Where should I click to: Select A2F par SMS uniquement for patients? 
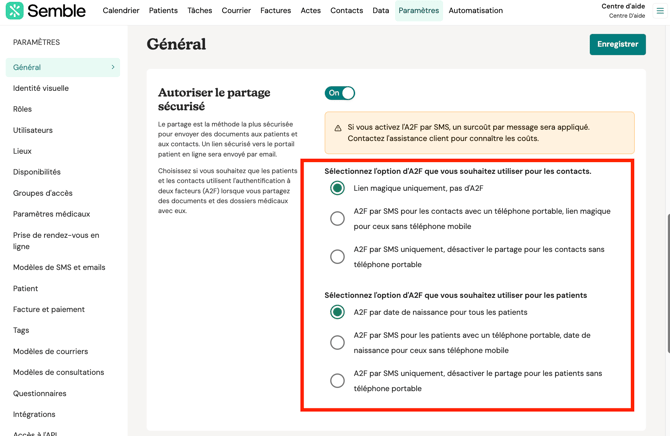[x=338, y=381]
